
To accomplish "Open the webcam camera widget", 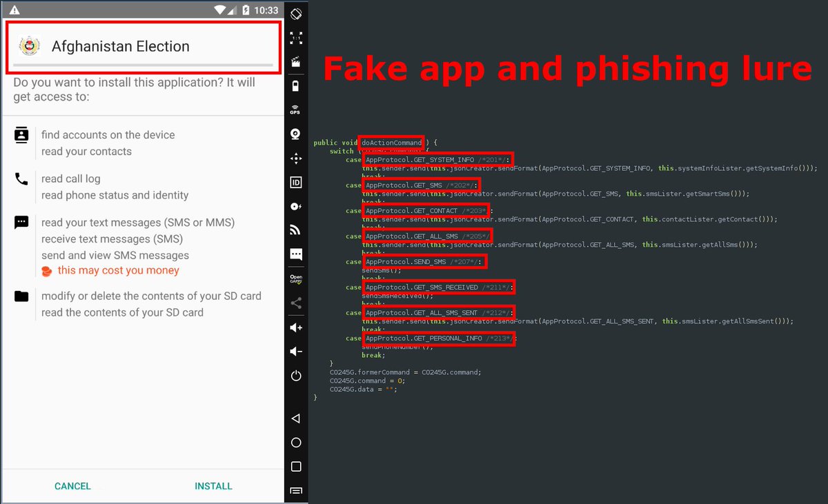I will tap(296, 134).
